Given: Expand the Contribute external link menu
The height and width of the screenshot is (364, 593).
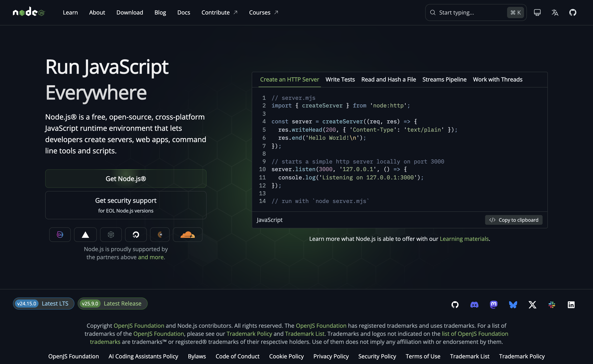Looking at the screenshot, I should point(219,12).
